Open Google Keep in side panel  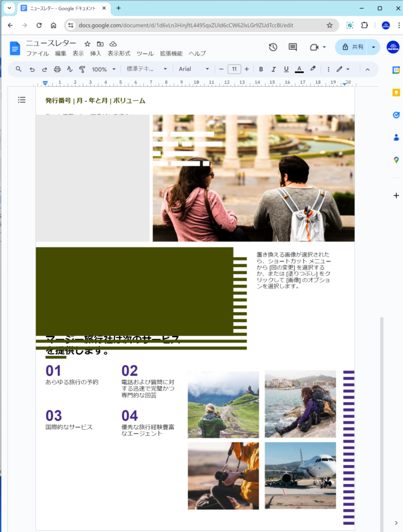tap(396, 92)
